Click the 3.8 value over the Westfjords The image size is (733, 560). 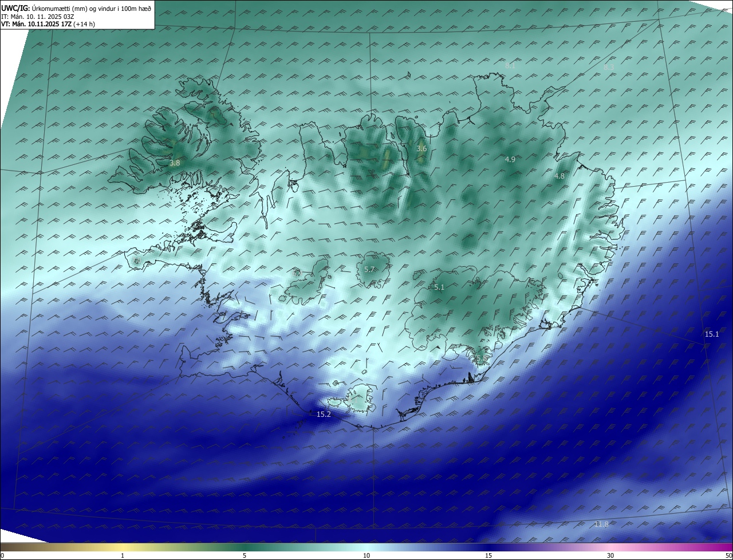[175, 163]
